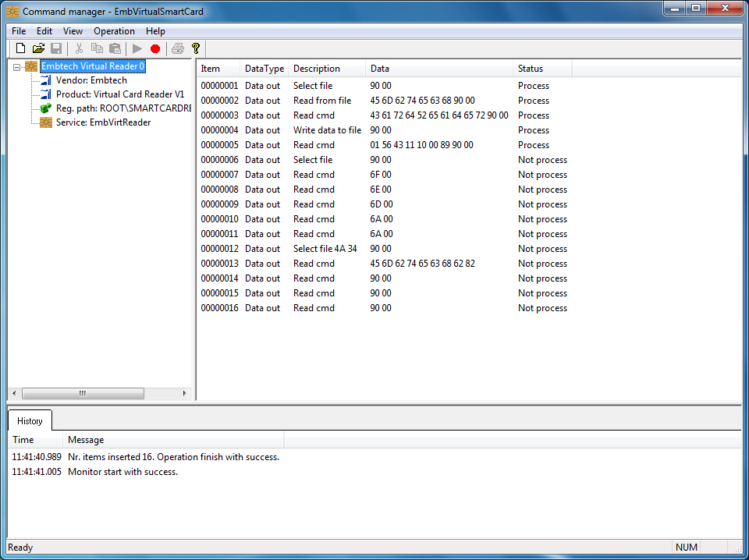Open the File menu
749x560 pixels.
pos(19,31)
